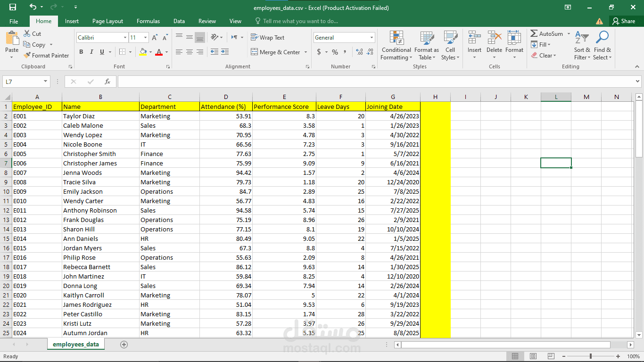Open Format as Table gallery
644x362 pixels.
[x=427, y=45]
